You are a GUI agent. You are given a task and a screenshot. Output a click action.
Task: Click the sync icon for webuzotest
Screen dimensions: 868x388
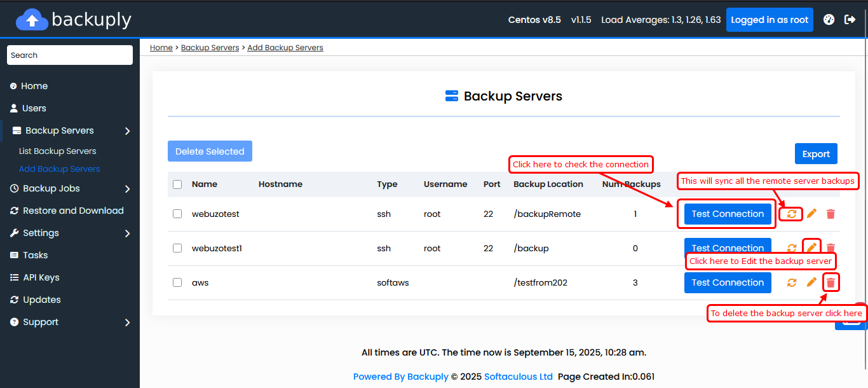coord(792,214)
